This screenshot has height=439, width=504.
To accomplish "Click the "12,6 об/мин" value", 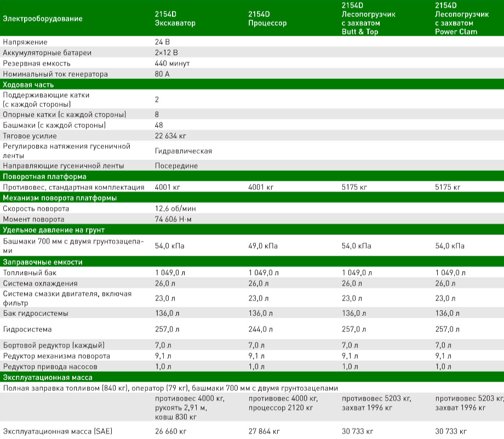I will click(175, 209).
